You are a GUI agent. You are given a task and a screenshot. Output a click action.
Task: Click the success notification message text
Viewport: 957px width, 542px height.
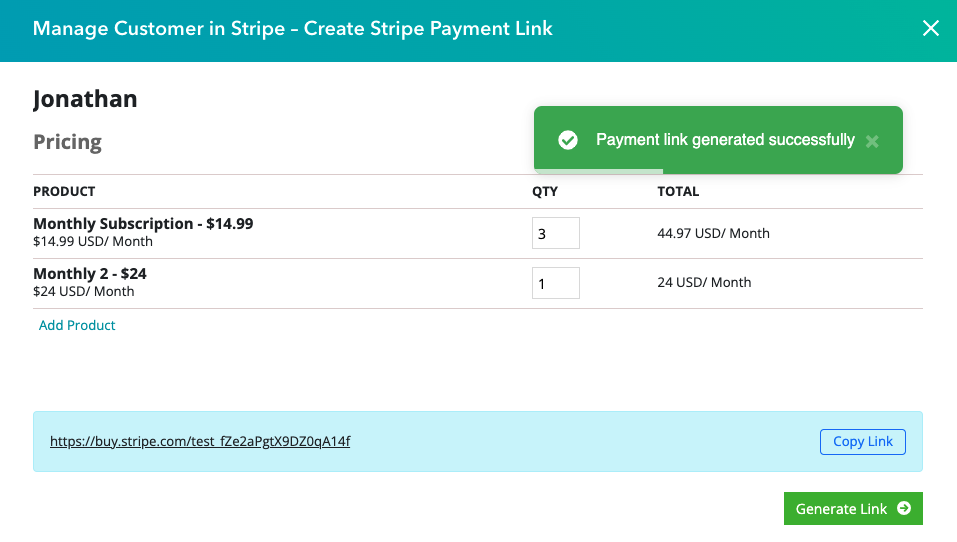[725, 140]
